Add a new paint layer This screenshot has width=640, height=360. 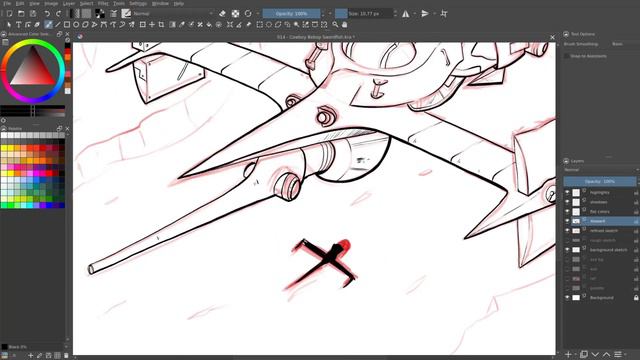568,354
